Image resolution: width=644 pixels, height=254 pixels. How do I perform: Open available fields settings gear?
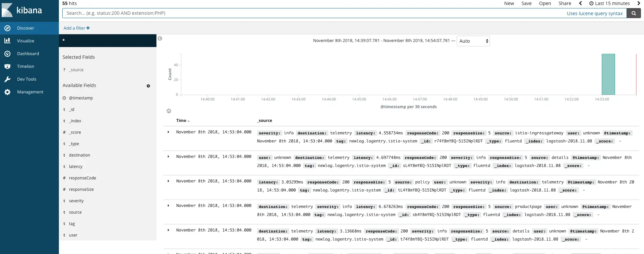[x=148, y=86]
